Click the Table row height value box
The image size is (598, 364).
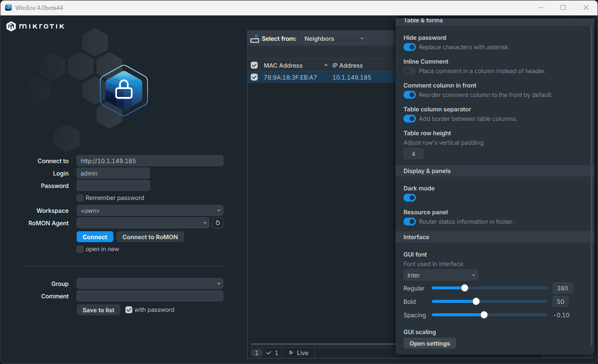click(x=413, y=154)
